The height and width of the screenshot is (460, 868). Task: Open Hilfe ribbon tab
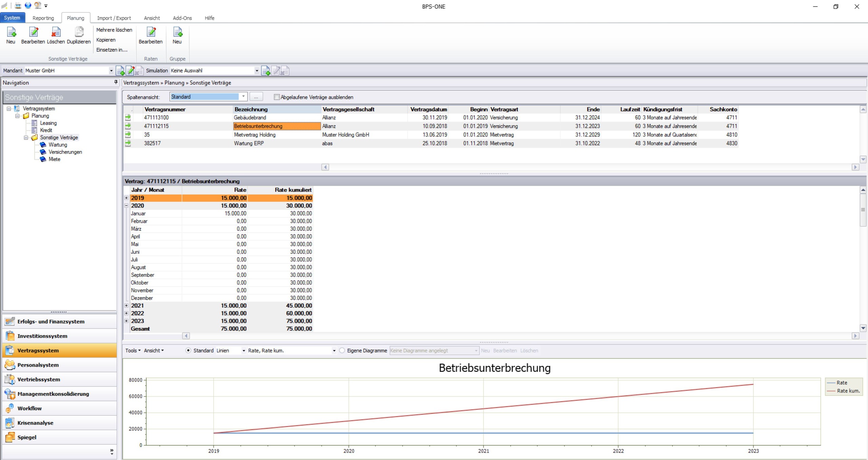click(210, 18)
